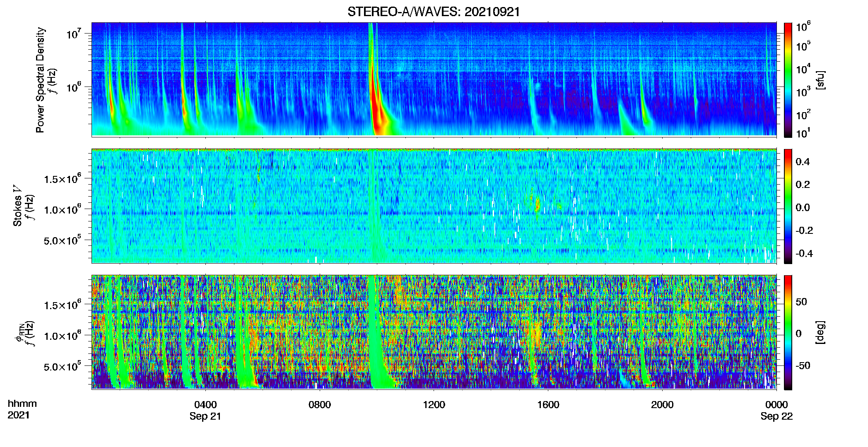Select the Stokes V spectrogram panel
The image size is (868, 447).
tap(434, 206)
